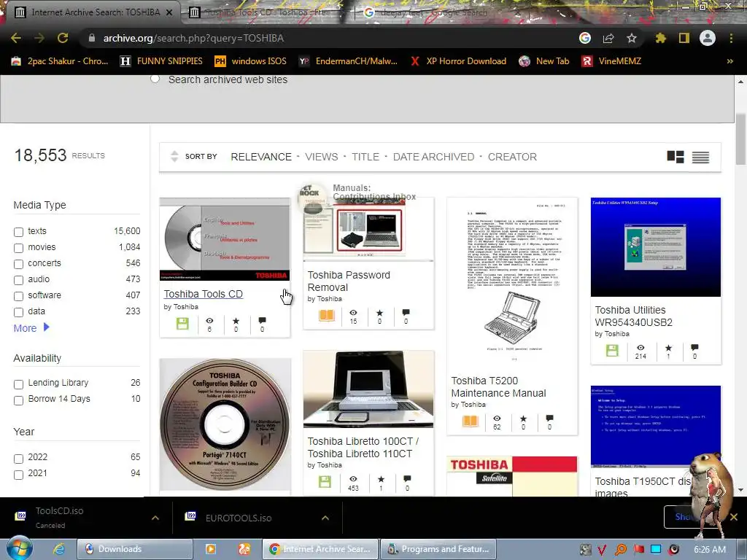
Task: Enable the Borrow 14 Days filter
Action: coord(18,400)
